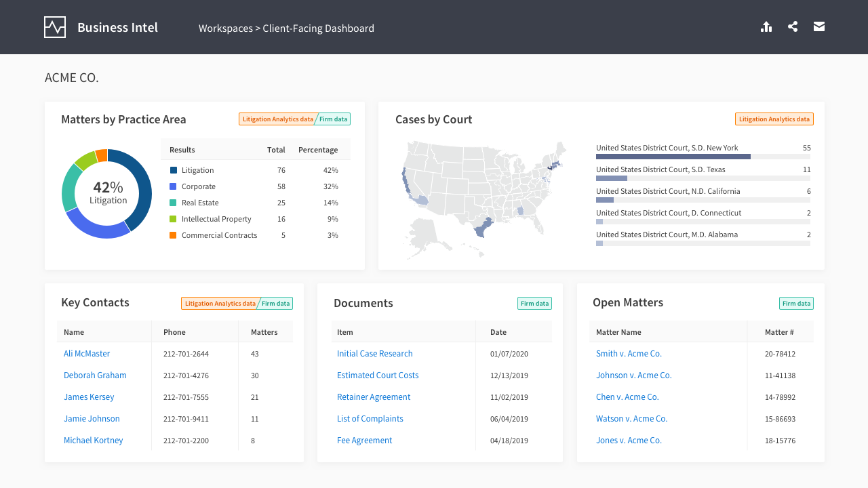Click Firm data tag in Documents panel
This screenshot has height=488, width=868.
pyautogui.click(x=534, y=304)
